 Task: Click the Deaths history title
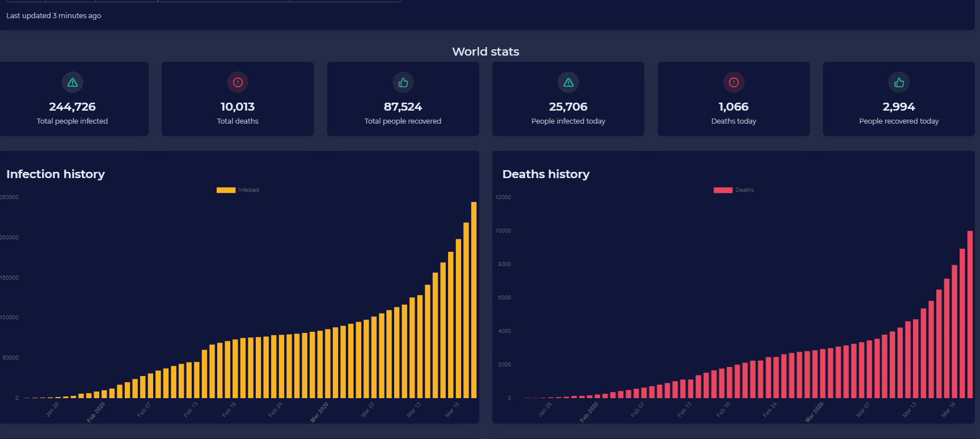[546, 174]
